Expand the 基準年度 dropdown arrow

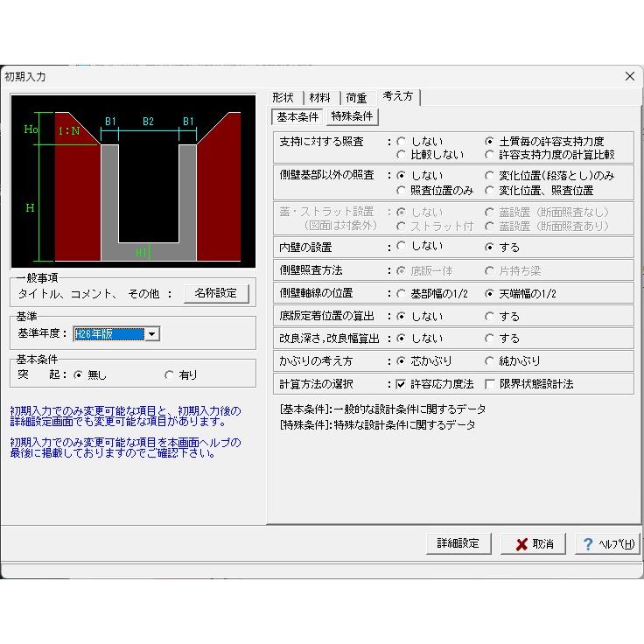coord(152,334)
